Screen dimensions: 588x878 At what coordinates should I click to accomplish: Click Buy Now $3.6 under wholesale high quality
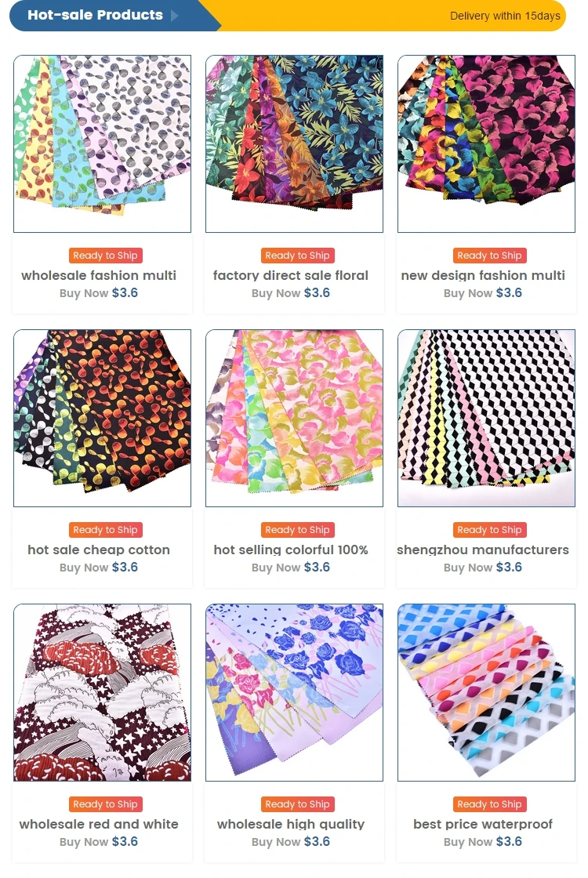[291, 842]
